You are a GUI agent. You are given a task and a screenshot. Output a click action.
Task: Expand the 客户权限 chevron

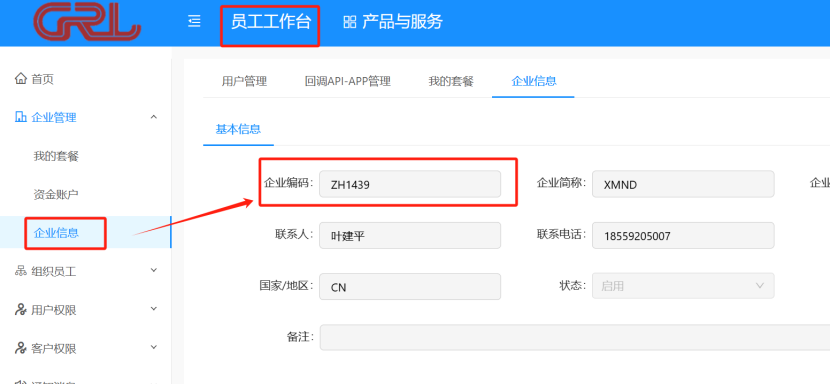154,347
